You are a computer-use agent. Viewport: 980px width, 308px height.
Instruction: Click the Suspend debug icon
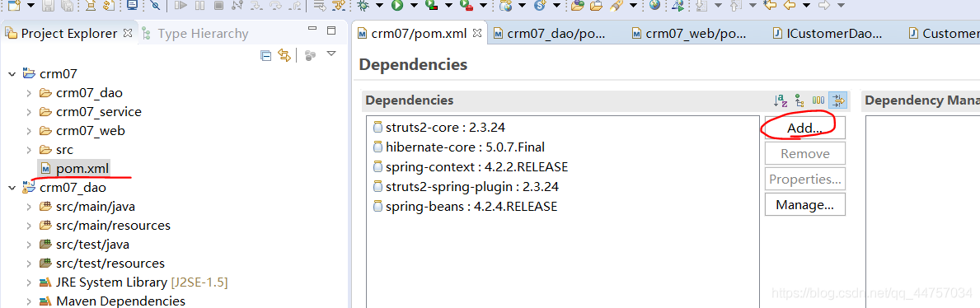coord(199,6)
